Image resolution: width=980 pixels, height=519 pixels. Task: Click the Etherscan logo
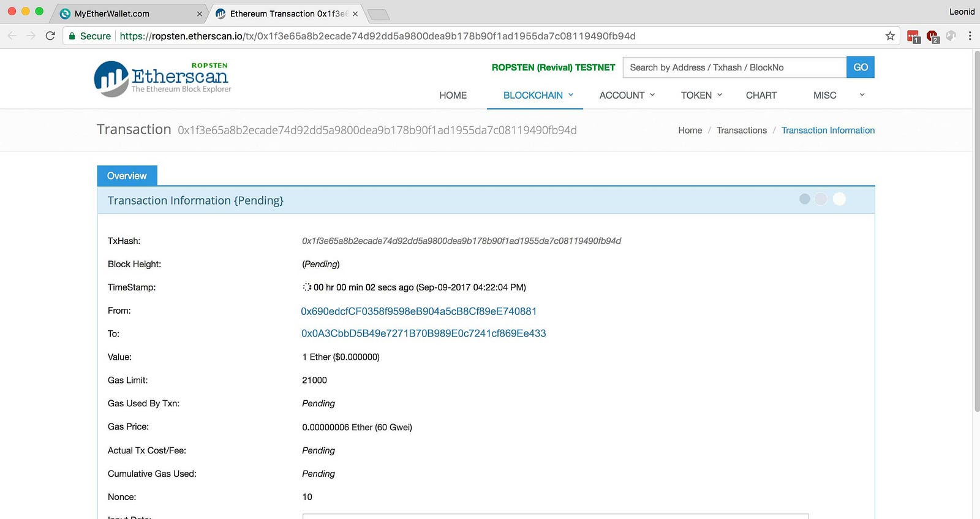[x=162, y=78]
